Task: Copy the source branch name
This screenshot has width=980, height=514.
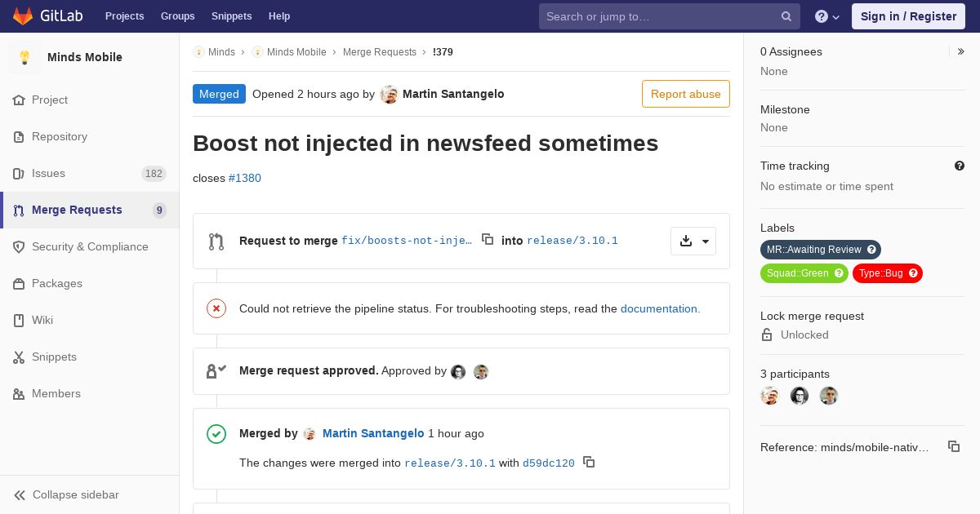Action: pyautogui.click(x=488, y=239)
